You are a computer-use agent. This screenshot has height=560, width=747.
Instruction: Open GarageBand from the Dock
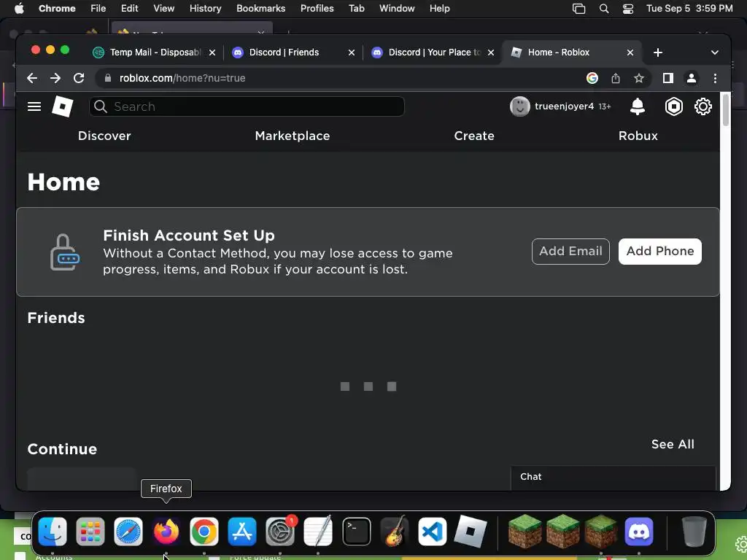click(395, 531)
